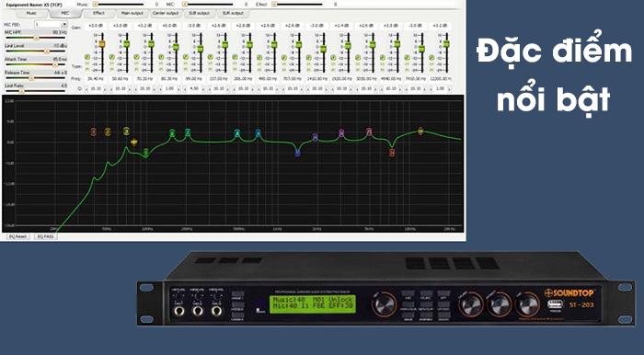Click the +0.0 dB gain field
The image size is (644, 355).
coord(169,26)
